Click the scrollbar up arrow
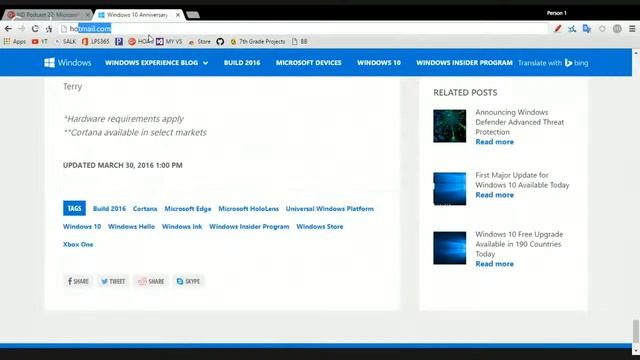The width and height of the screenshot is (640, 360). (x=636, y=53)
